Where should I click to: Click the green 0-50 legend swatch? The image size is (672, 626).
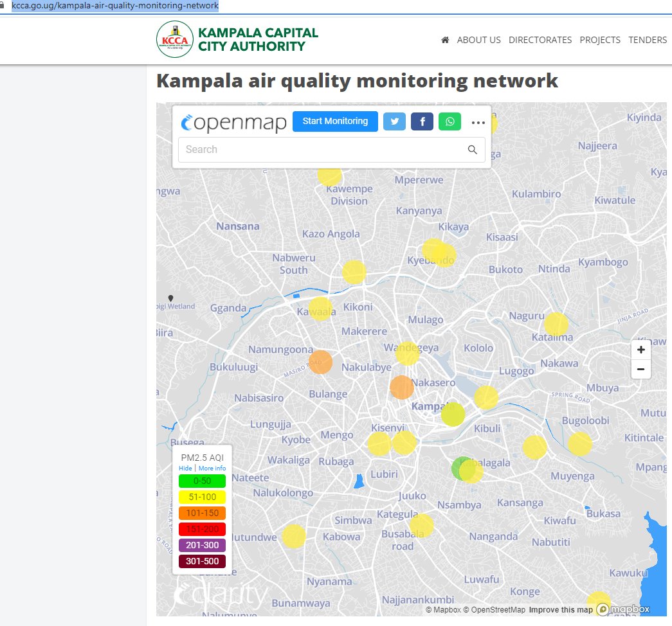click(x=203, y=481)
